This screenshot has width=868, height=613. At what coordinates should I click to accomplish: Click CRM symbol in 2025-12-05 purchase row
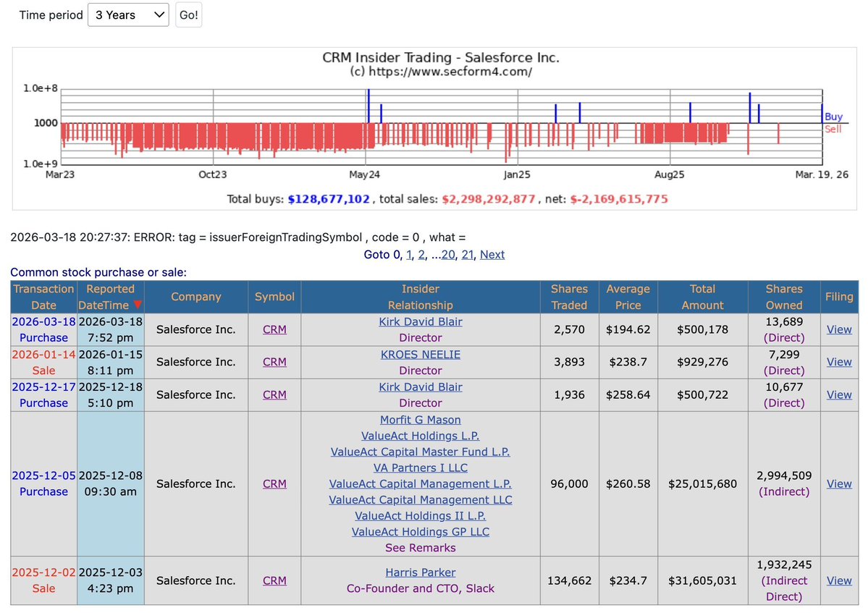(274, 483)
